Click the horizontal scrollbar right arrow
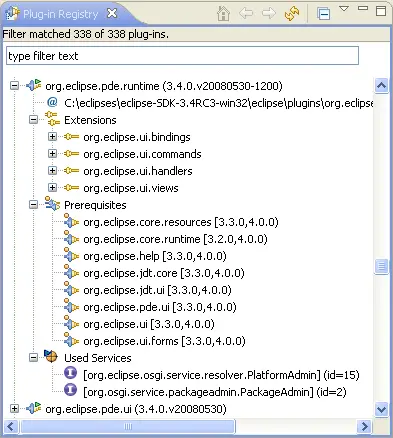Screen dimensions: 393x438 click(364, 426)
